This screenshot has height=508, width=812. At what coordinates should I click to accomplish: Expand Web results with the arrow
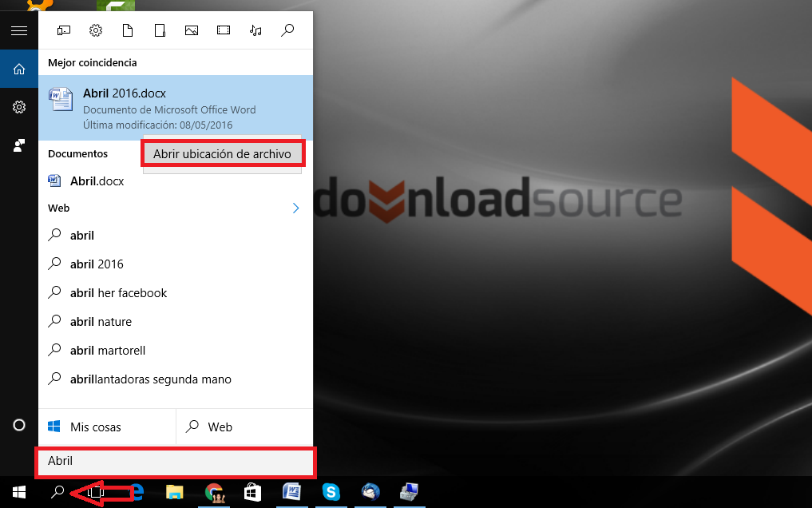(295, 208)
